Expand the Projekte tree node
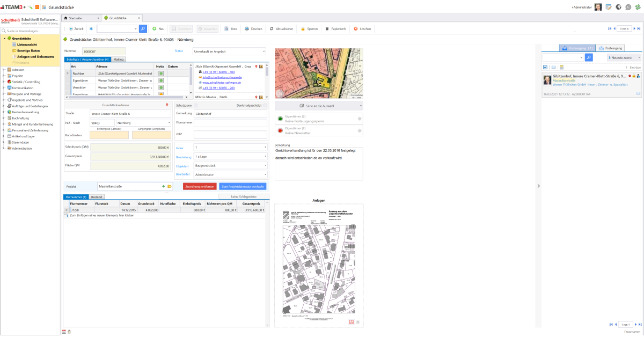The height and width of the screenshot is (337, 644). [x=4, y=76]
